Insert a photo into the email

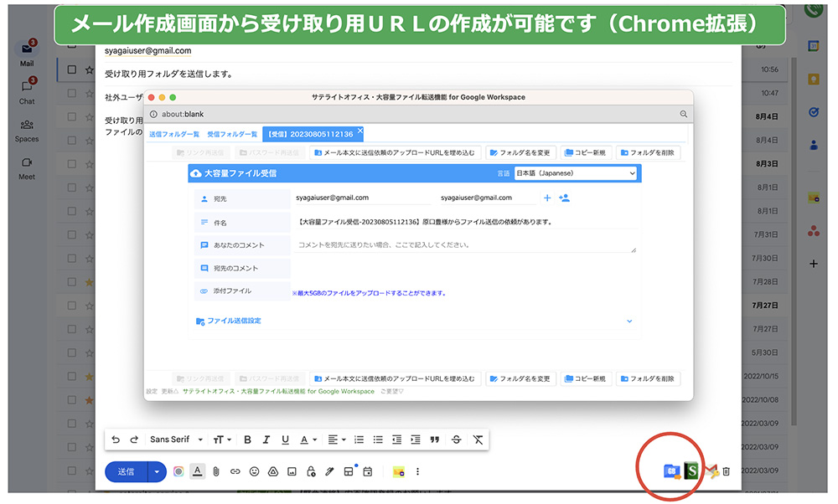[x=292, y=471]
